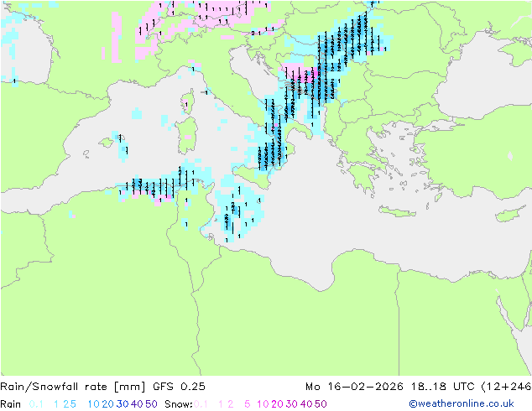Viewport: 532px width, 411px height.
Task: Select the Snow legend value 30
Action: (292, 404)
